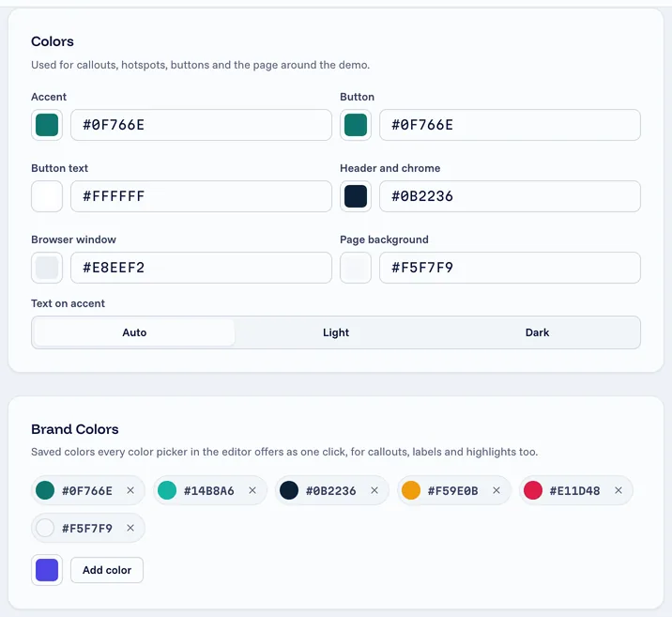
Task: Edit the Page background hex field
Action: click(510, 268)
